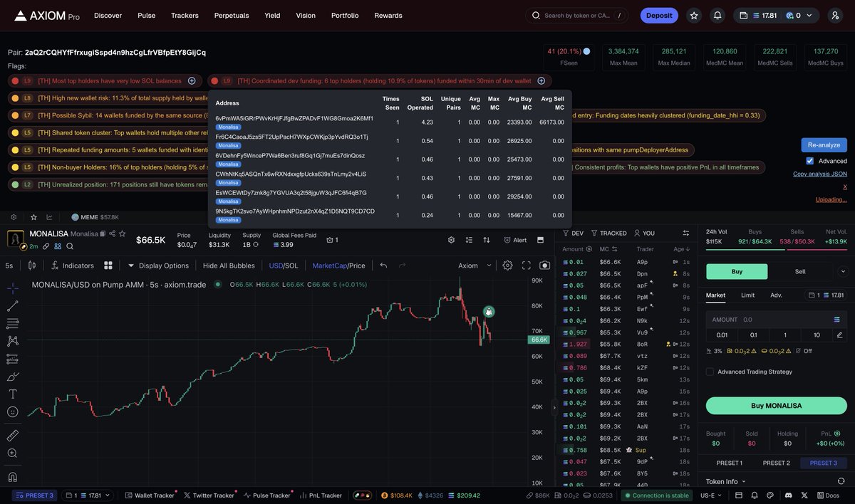The width and height of the screenshot is (855, 504).
Task: Undo the last chart action
Action: coord(383,265)
